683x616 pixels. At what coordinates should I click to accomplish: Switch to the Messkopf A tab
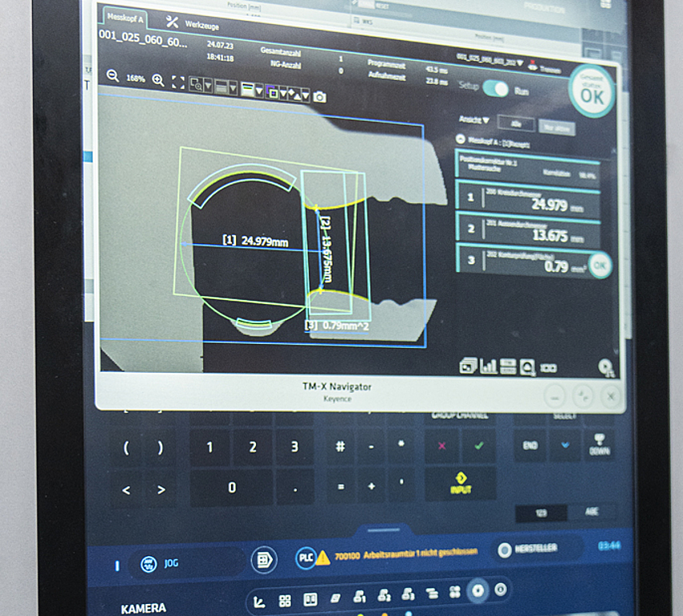point(125,18)
